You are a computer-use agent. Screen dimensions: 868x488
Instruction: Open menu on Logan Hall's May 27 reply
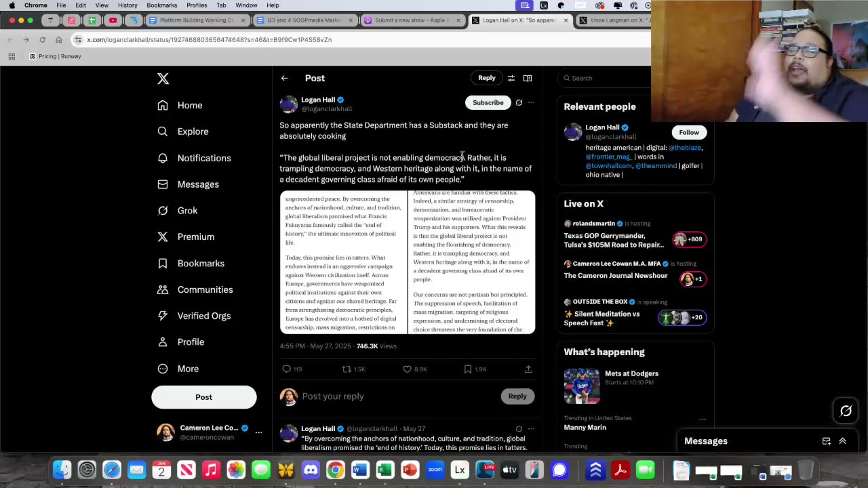[531, 428]
